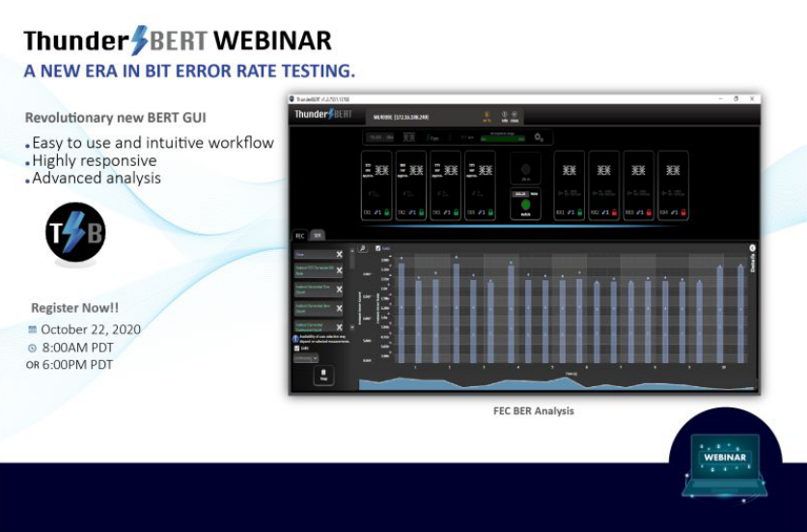Click the webinar laptop icon
807x532 pixels.
click(x=724, y=463)
